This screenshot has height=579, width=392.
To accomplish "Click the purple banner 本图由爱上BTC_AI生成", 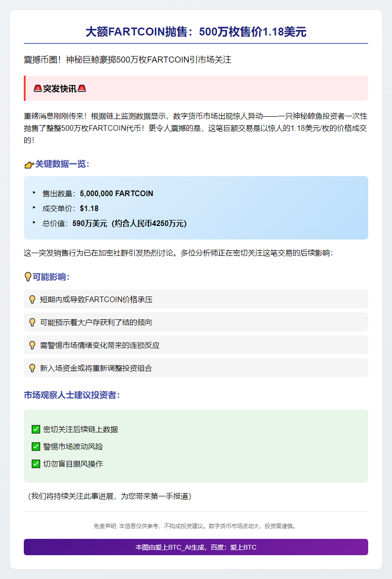I will (x=196, y=547).
